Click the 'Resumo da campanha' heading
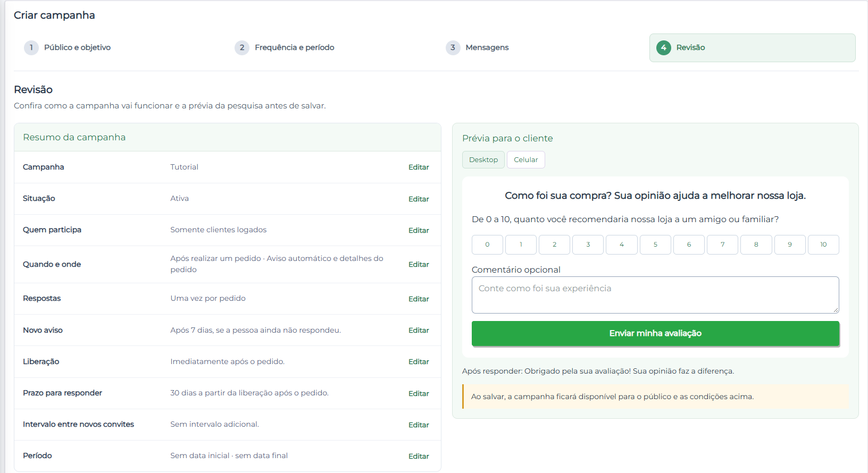This screenshot has width=868, height=473. (x=74, y=137)
